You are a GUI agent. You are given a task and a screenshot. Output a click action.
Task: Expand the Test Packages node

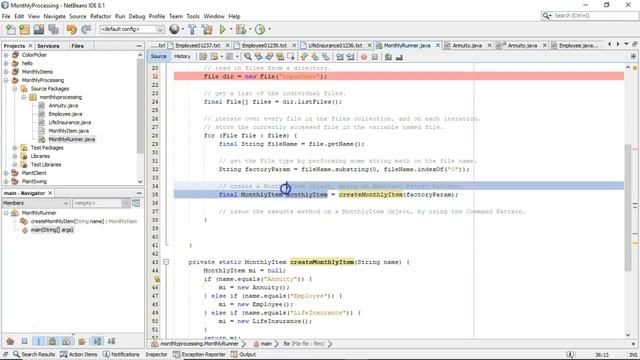tap(15, 148)
